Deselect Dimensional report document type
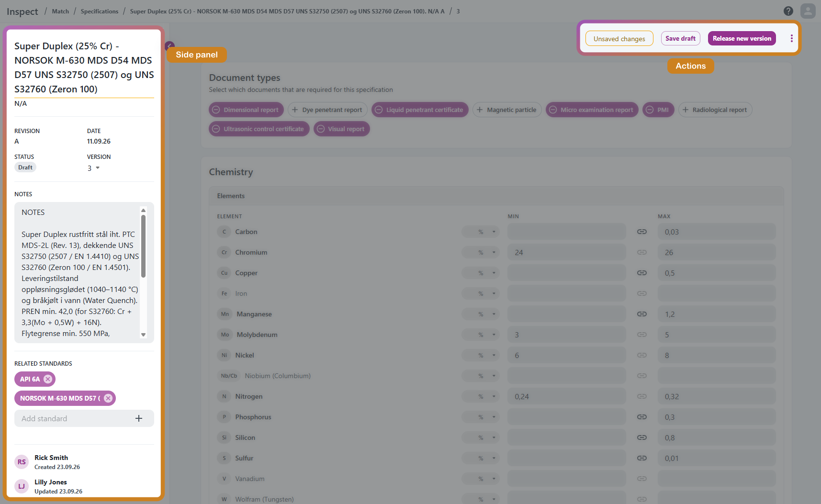 [x=246, y=110]
